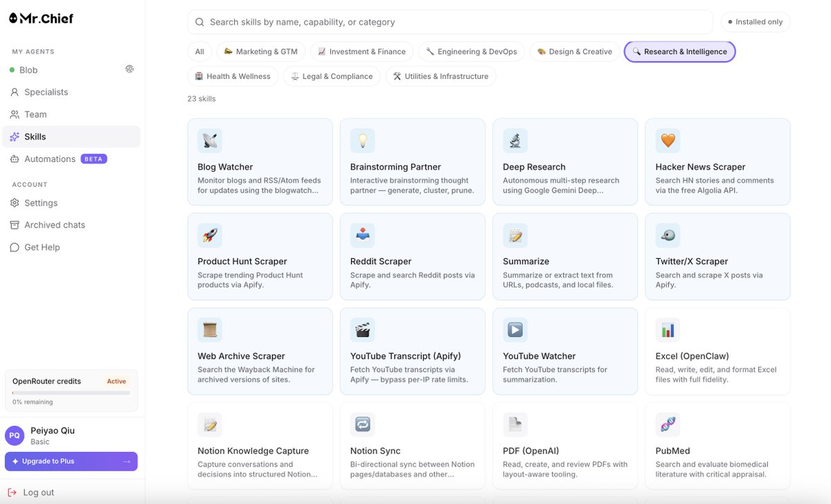The width and height of the screenshot is (831, 504).
Task: Open the Summarize skill title
Action: [x=526, y=261]
